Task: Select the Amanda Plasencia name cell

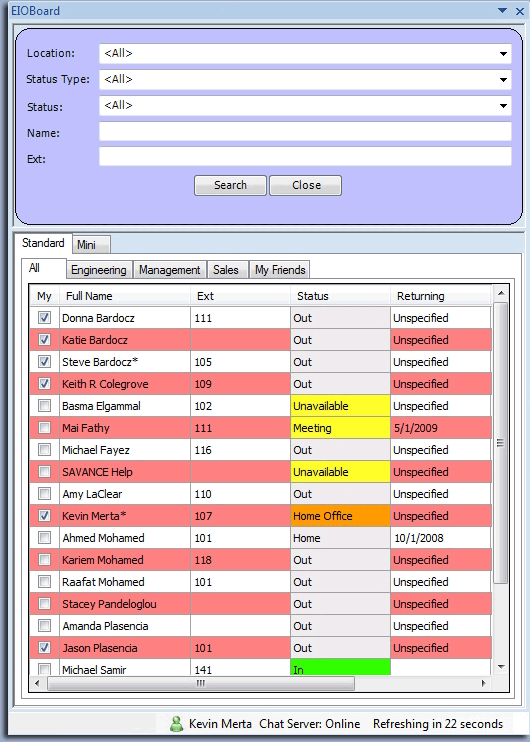Action: pos(124,626)
